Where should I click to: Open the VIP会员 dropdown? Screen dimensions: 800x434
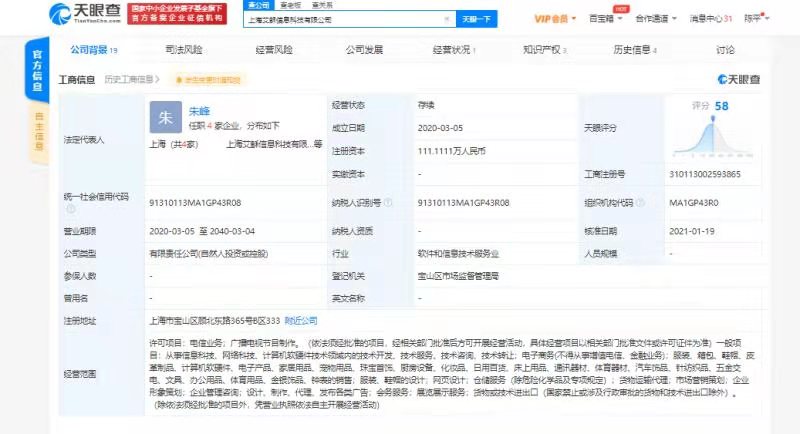pyautogui.click(x=555, y=19)
